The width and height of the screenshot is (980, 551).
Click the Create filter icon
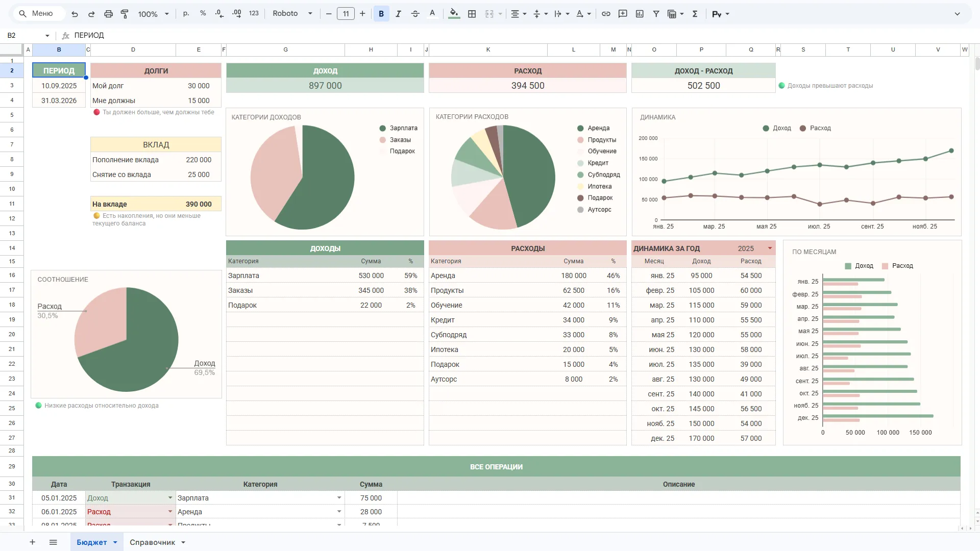656,14
